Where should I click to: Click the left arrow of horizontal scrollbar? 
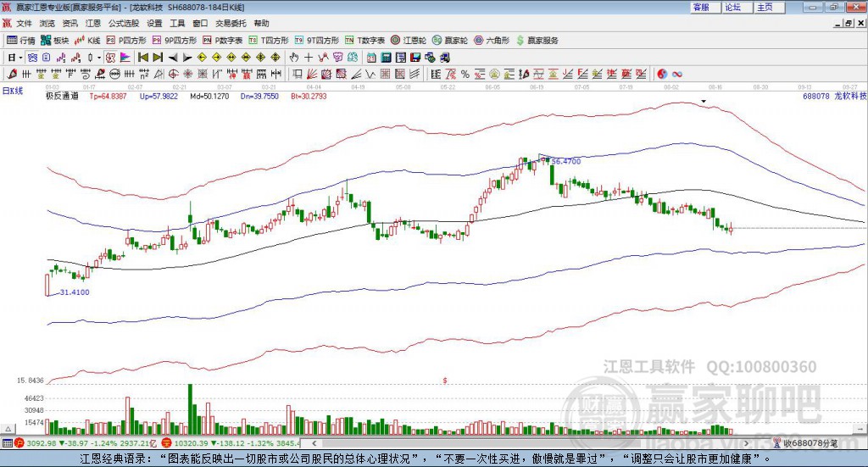[314, 442]
